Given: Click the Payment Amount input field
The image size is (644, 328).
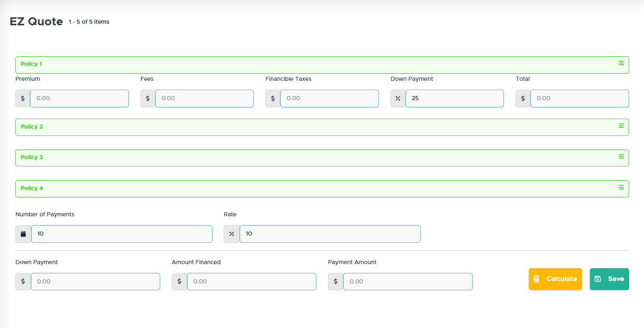Looking at the screenshot, I should tap(408, 281).
